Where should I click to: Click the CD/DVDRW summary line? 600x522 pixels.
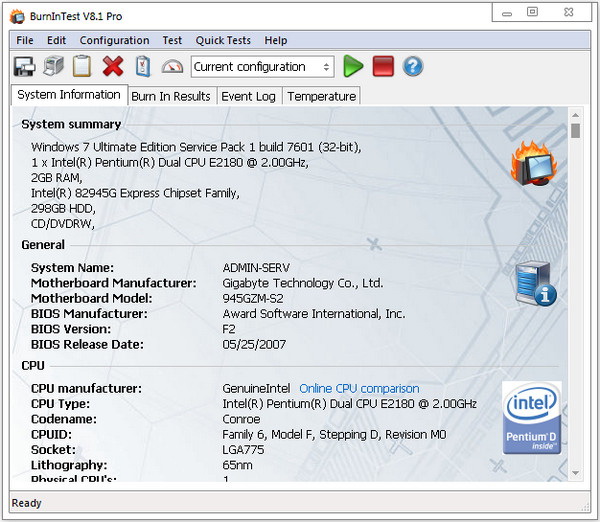tap(63, 223)
